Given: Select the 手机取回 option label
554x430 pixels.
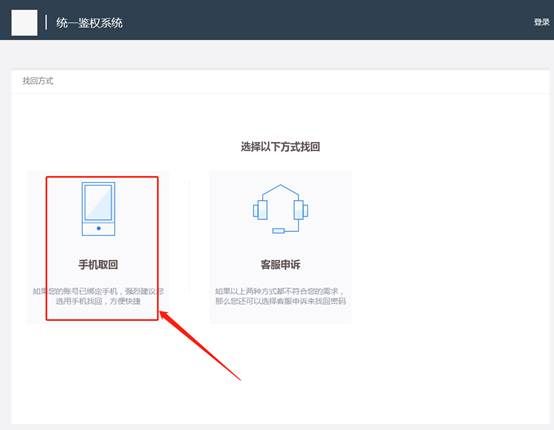Looking at the screenshot, I should tap(98, 264).
